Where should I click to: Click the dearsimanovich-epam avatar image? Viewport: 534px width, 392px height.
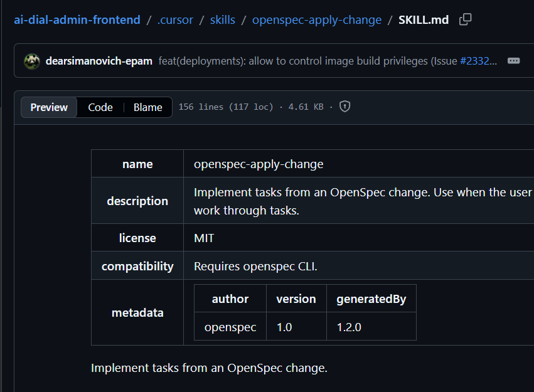coord(32,61)
